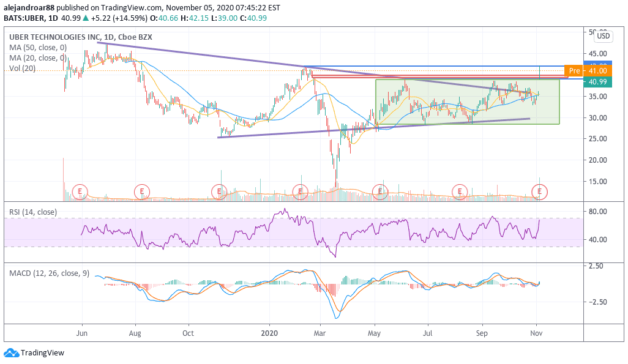
Task: Click the +5.22 (+14.59%) change text
Action: (119, 18)
